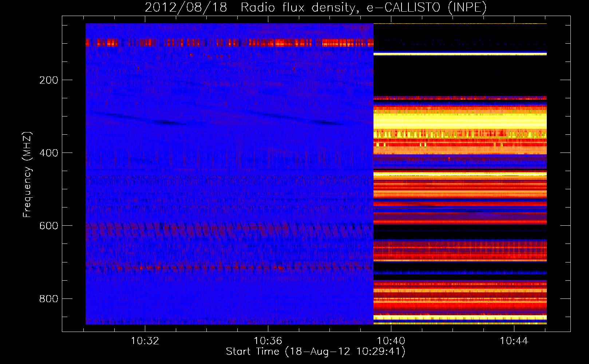
Task: Click the 400 frequency tick label
Action: coord(49,153)
